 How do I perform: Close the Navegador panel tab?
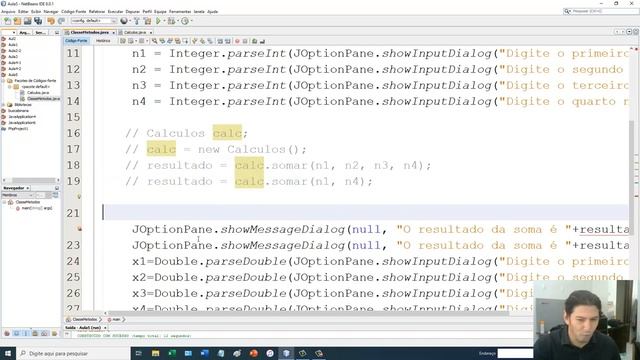(27, 188)
